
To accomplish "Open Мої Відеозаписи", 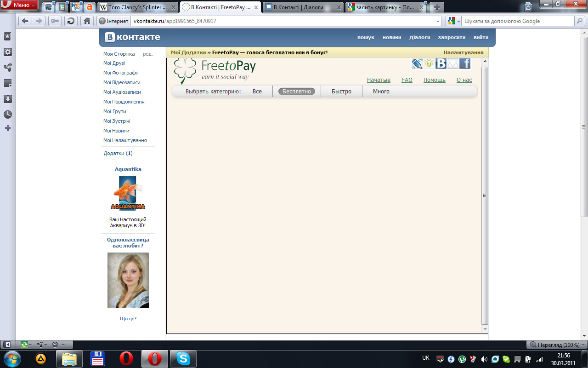I will point(122,83).
